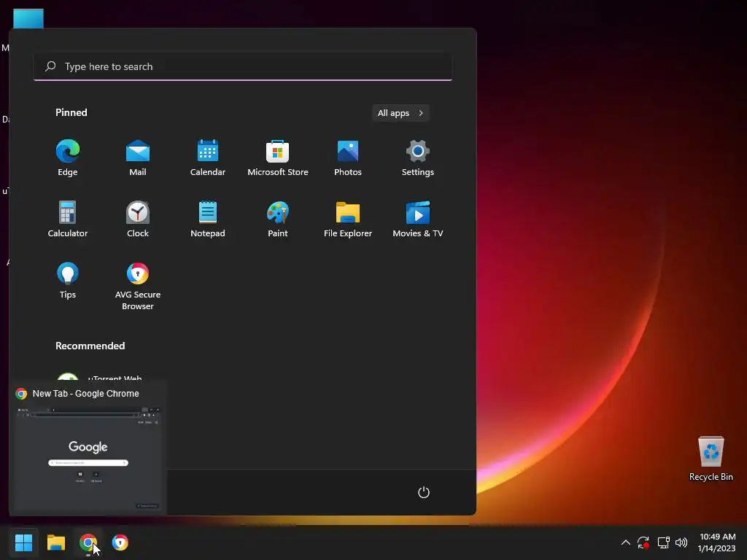Open File Explorer from Start menu

[348, 219]
